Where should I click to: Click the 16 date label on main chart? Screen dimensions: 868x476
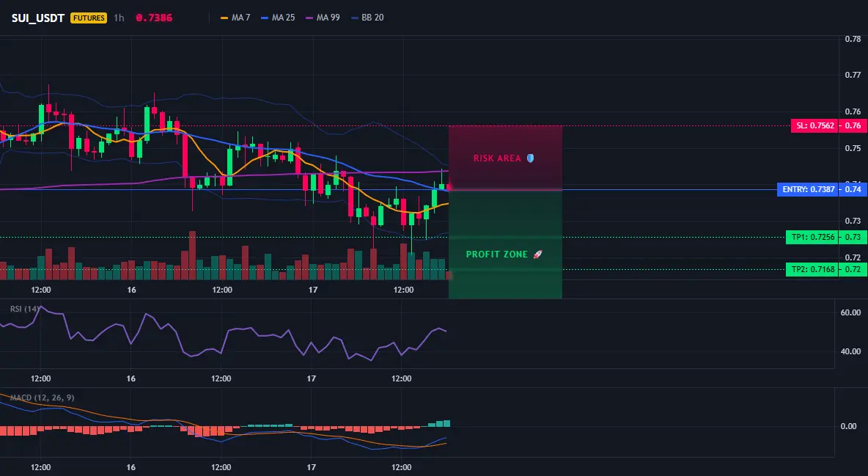(x=131, y=290)
